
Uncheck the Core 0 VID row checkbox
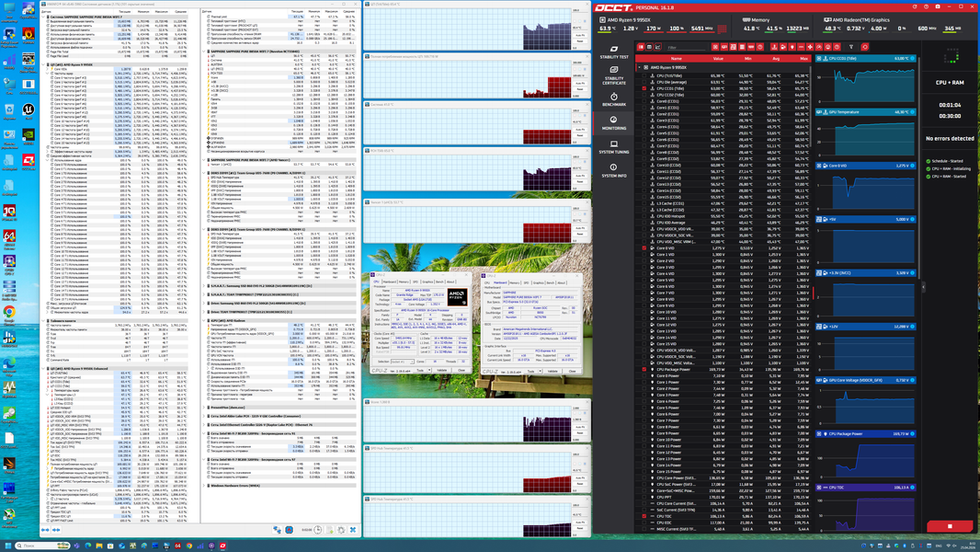click(x=644, y=247)
